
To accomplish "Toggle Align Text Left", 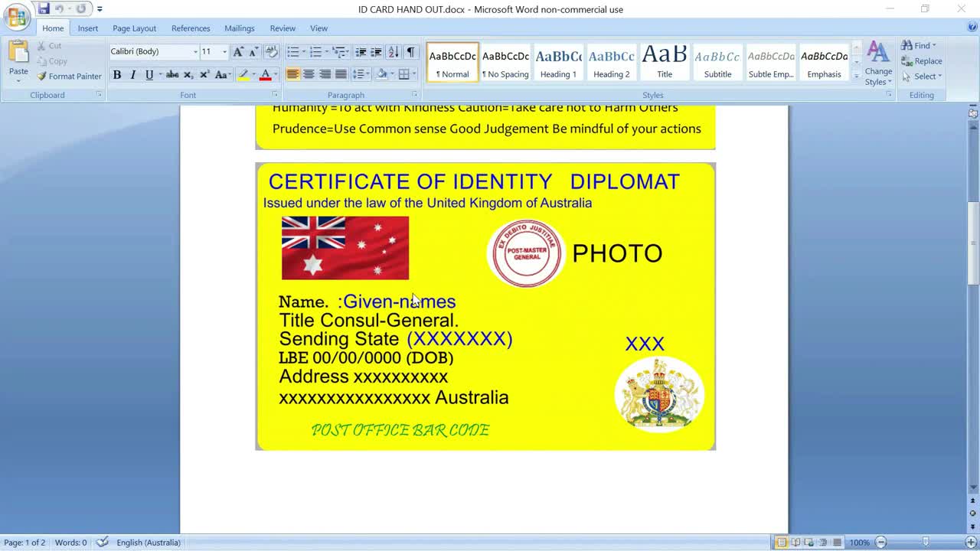I will click(x=292, y=74).
